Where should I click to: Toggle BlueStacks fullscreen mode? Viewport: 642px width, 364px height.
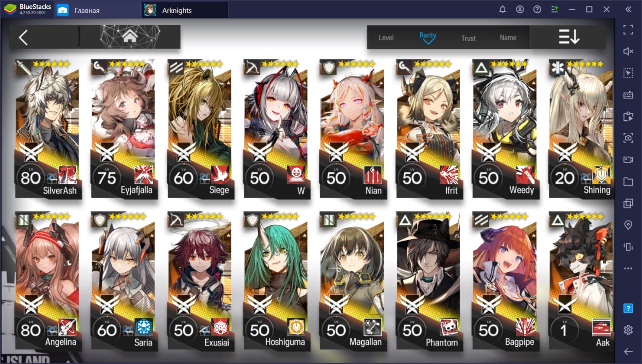pos(628,29)
